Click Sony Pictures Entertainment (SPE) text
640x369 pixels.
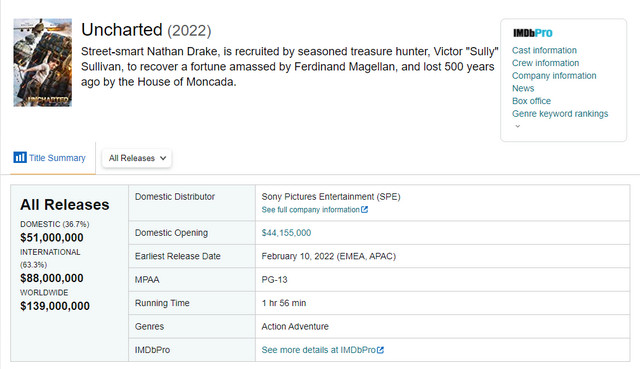pos(331,197)
